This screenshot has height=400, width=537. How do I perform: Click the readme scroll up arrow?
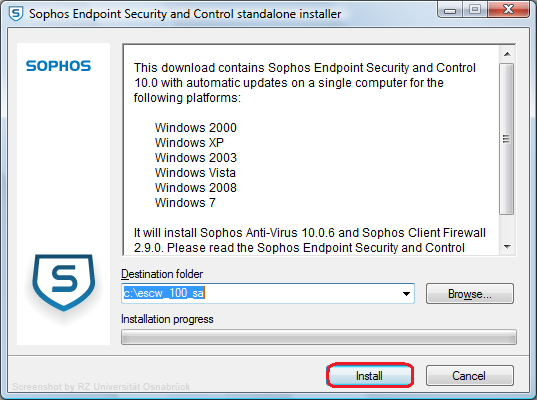pyautogui.click(x=507, y=54)
